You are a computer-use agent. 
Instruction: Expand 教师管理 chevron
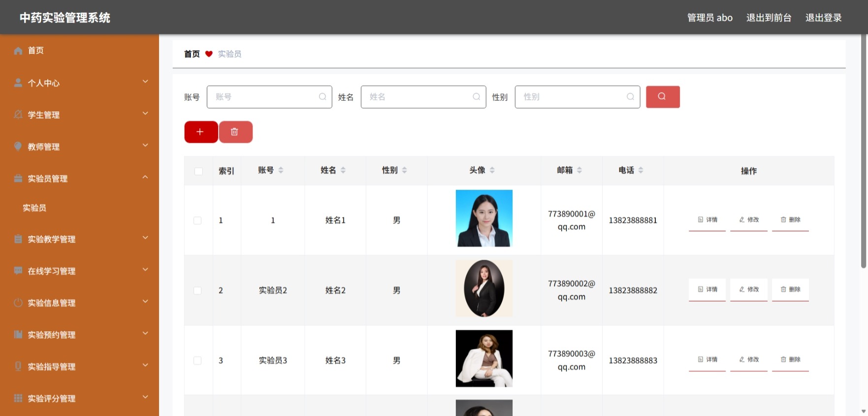(x=145, y=145)
